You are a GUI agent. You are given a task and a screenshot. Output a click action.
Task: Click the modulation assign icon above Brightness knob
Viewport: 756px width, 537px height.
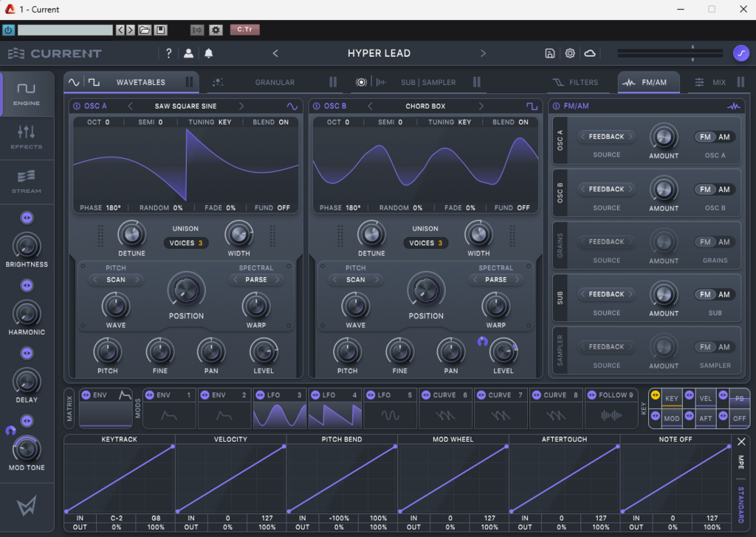pyautogui.click(x=27, y=218)
